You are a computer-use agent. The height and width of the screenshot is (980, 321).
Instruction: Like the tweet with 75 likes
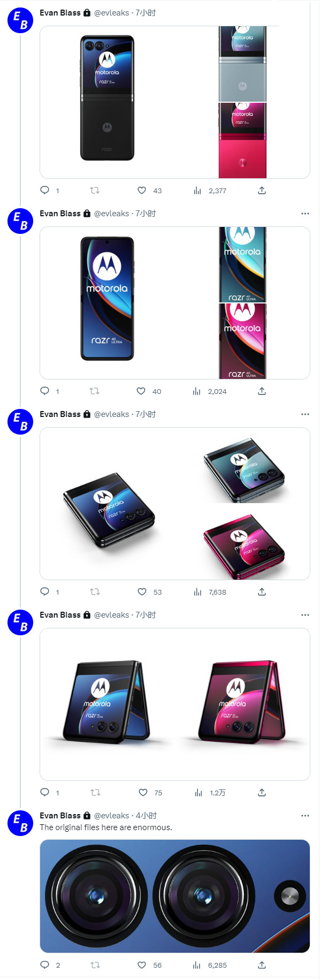(143, 793)
